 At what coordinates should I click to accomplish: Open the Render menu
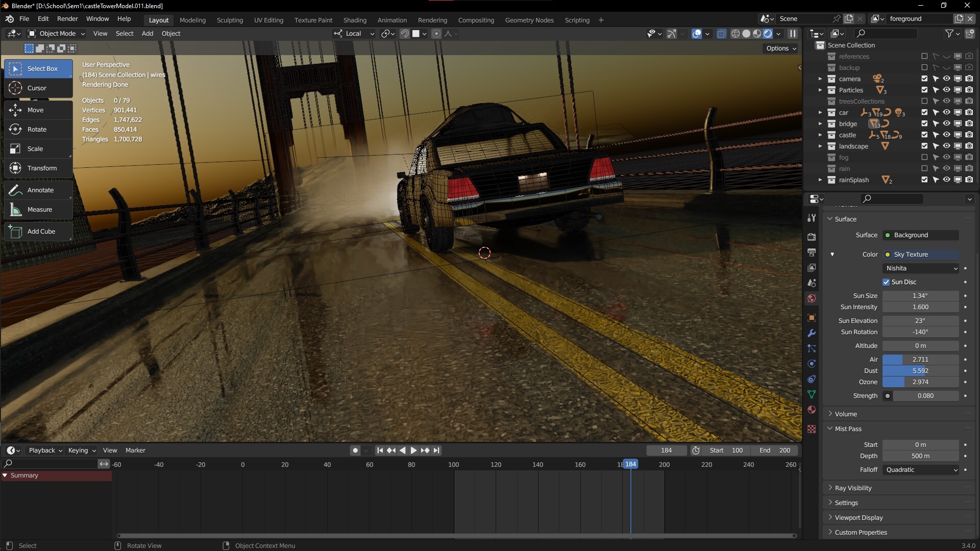click(67, 19)
